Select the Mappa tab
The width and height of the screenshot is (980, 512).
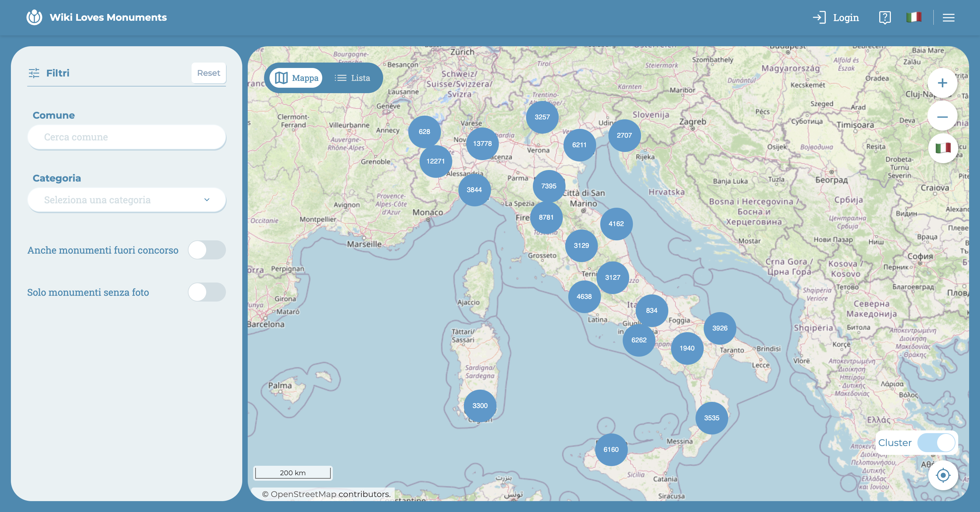point(295,78)
